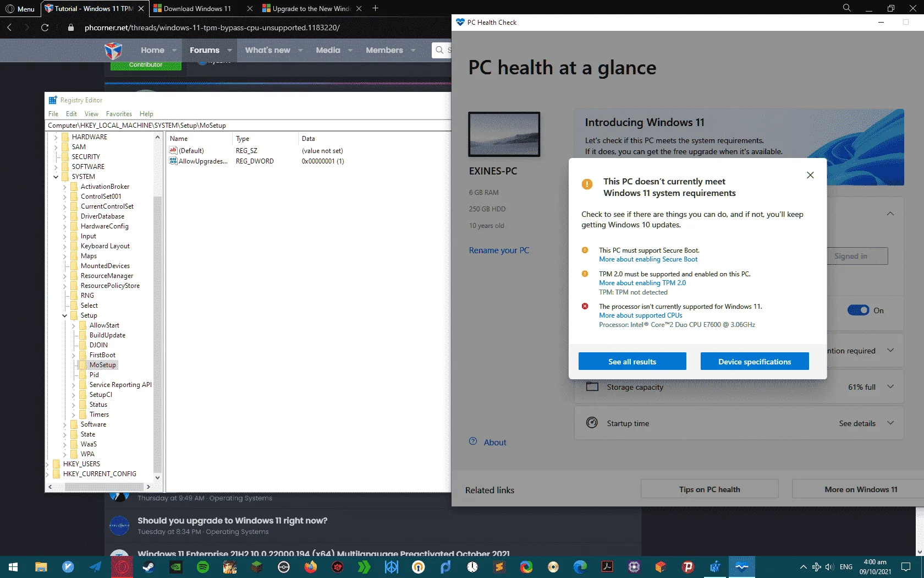This screenshot has height=578, width=924.
Task: Open the Opera Menu button
Action: click(20, 9)
